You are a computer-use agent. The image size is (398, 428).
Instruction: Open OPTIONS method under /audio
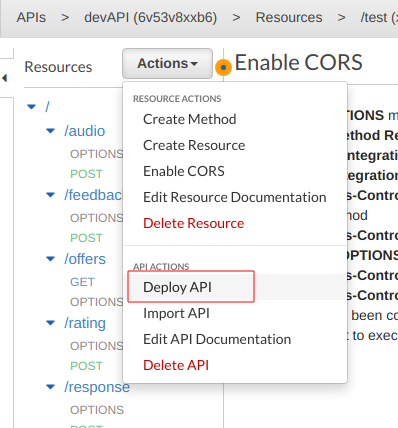click(x=97, y=154)
